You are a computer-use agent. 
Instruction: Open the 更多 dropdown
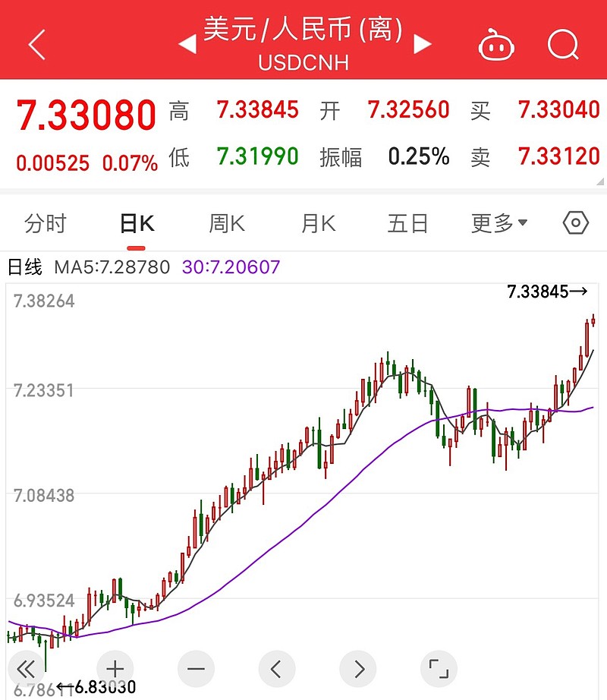click(499, 222)
